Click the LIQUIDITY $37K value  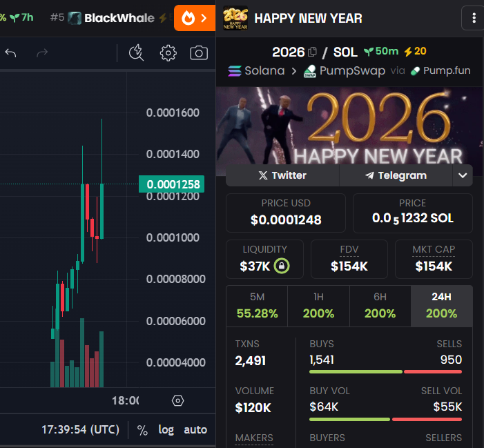tap(255, 266)
